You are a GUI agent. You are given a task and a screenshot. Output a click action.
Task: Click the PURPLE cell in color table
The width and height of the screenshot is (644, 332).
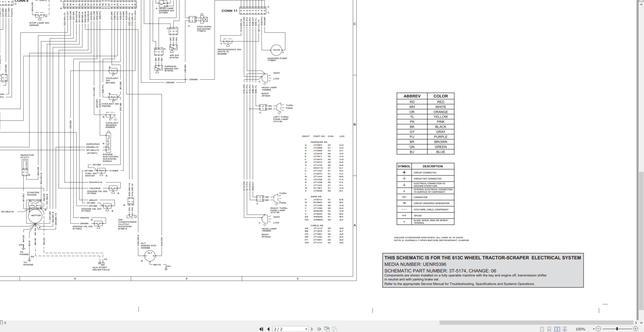pos(440,137)
